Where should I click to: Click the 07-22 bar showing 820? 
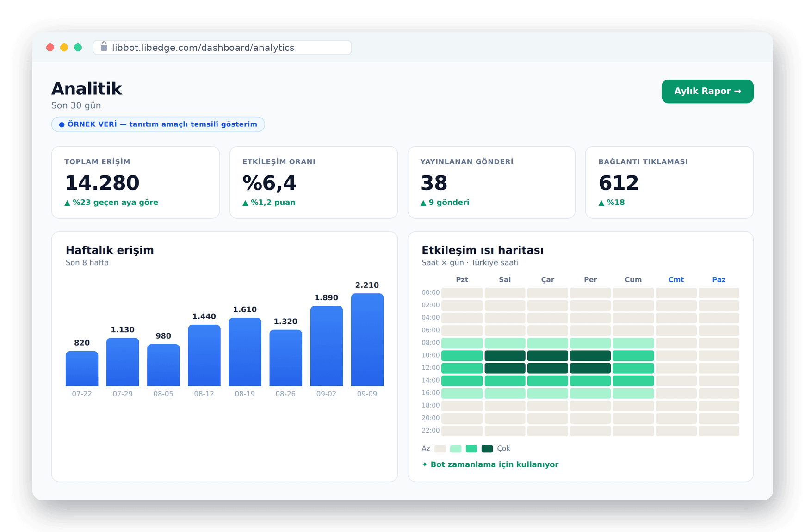point(82,368)
